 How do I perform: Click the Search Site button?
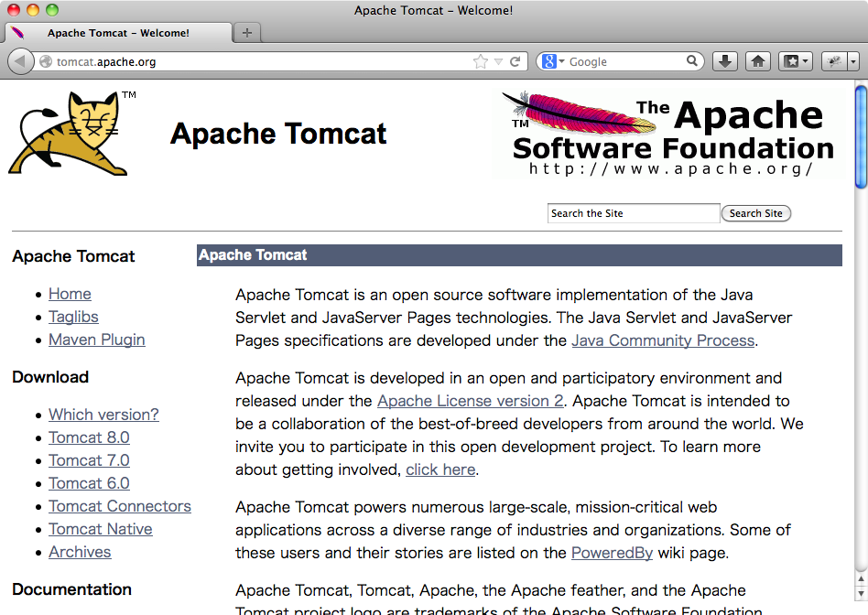click(755, 213)
